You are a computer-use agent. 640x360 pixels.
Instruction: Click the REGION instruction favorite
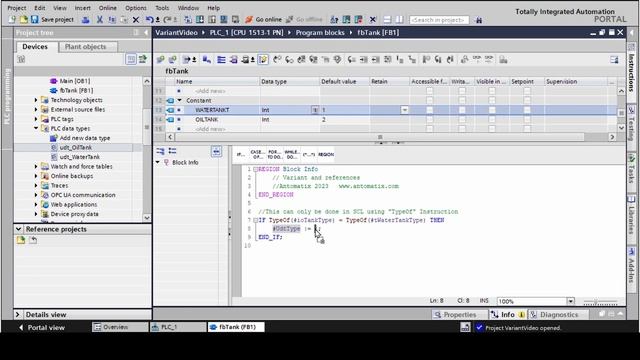pyautogui.click(x=326, y=154)
